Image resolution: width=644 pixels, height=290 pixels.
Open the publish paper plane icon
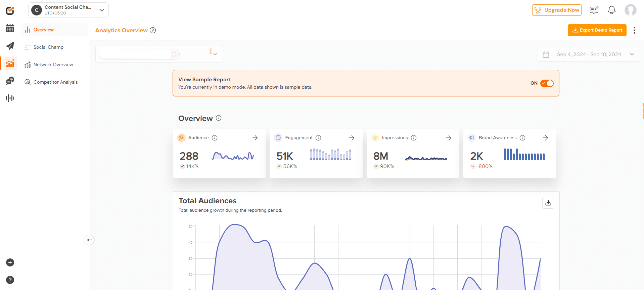tap(10, 46)
